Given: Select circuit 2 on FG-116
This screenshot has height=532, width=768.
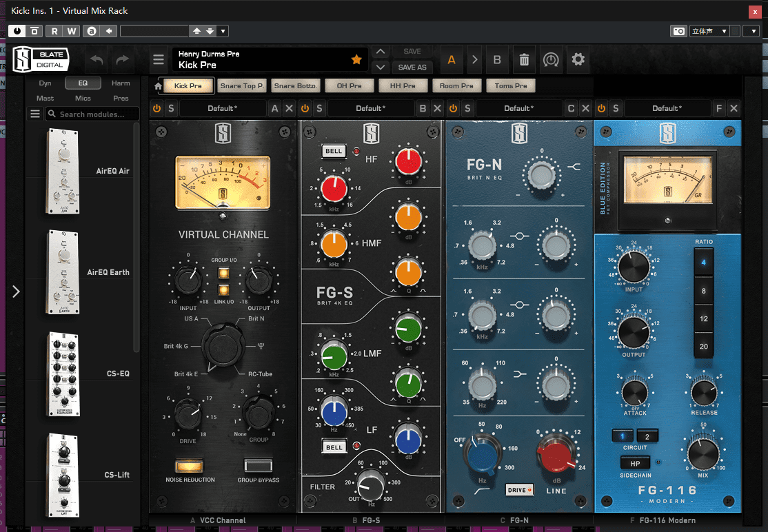Looking at the screenshot, I should click(x=647, y=436).
